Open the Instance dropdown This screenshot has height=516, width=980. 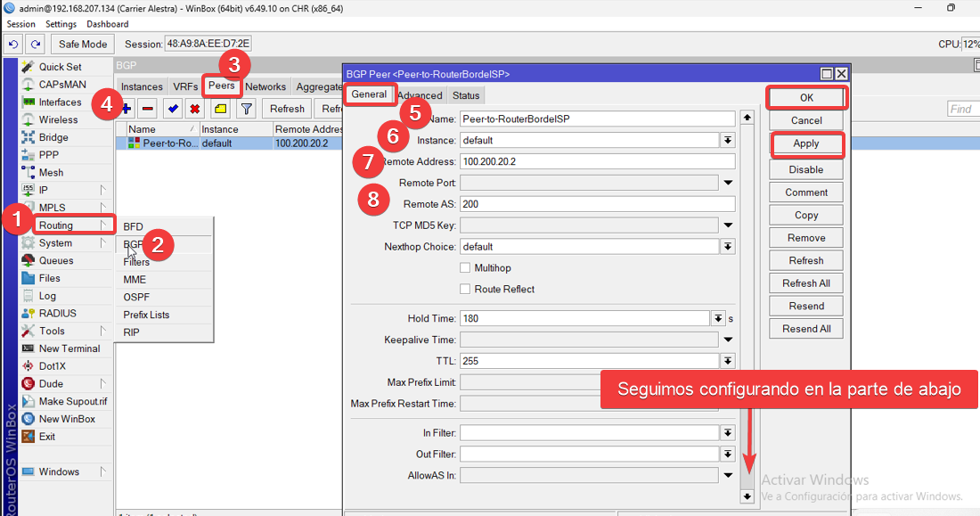(x=728, y=141)
